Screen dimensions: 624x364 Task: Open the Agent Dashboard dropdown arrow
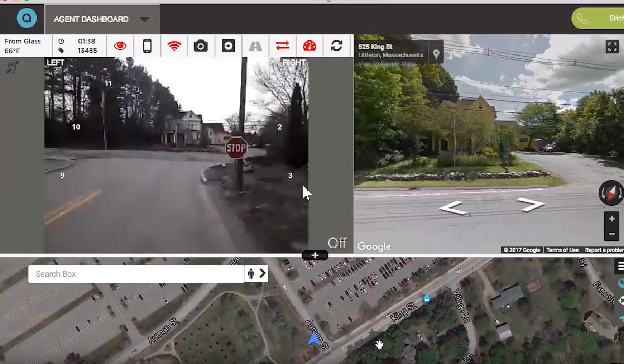[x=145, y=19]
